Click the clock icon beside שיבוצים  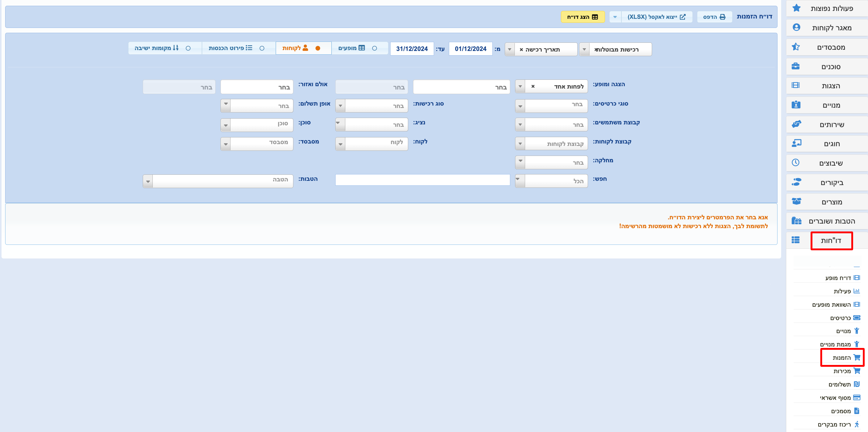795,163
